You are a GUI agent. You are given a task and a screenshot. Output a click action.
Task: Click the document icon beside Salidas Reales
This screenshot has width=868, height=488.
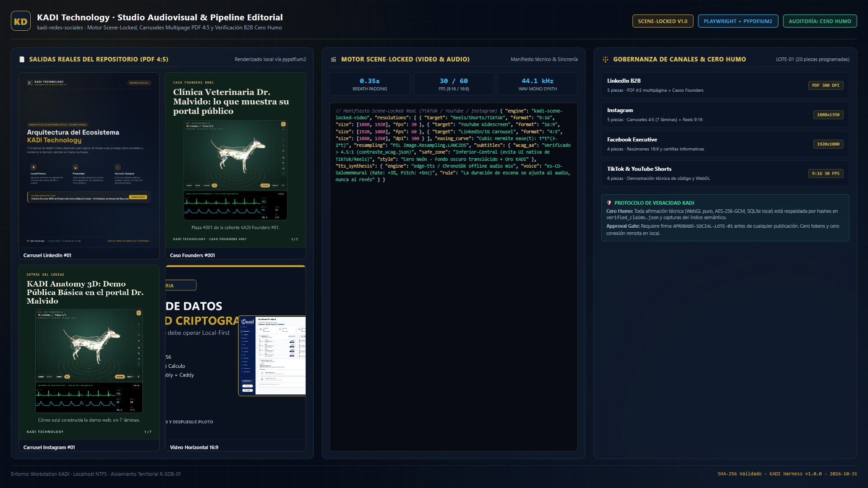click(x=22, y=59)
